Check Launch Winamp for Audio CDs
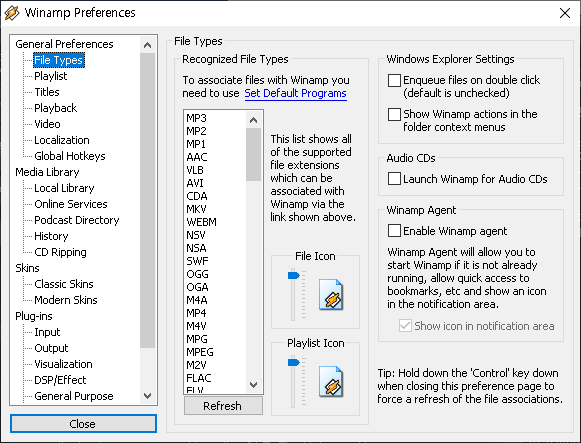The height and width of the screenshot is (443, 581). pos(394,179)
